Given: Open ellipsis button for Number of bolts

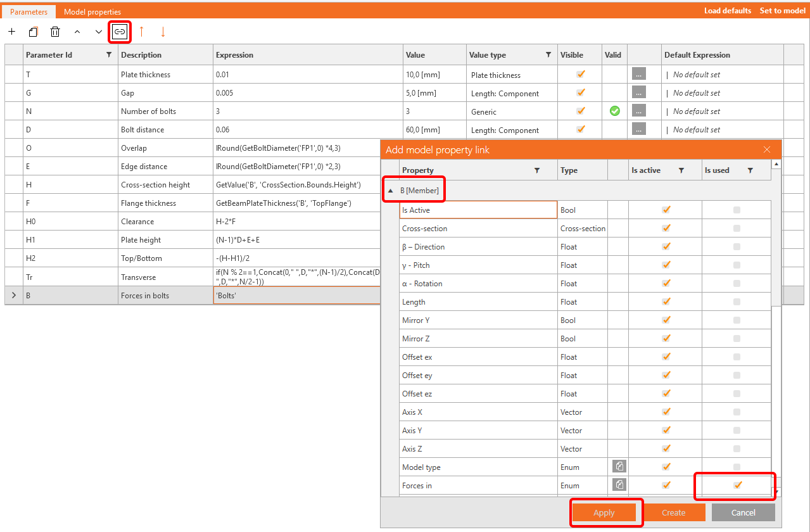Looking at the screenshot, I should [638, 111].
